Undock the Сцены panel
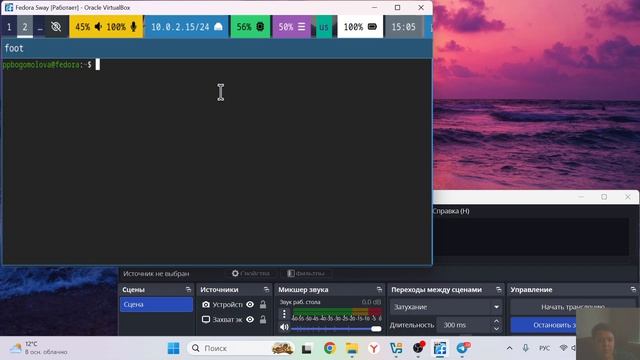 188,289
